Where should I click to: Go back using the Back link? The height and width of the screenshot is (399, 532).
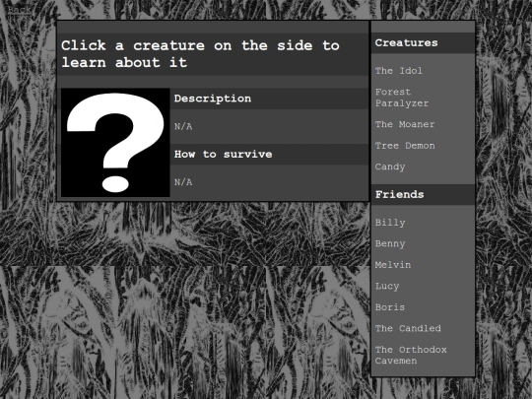[x=19, y=10]
